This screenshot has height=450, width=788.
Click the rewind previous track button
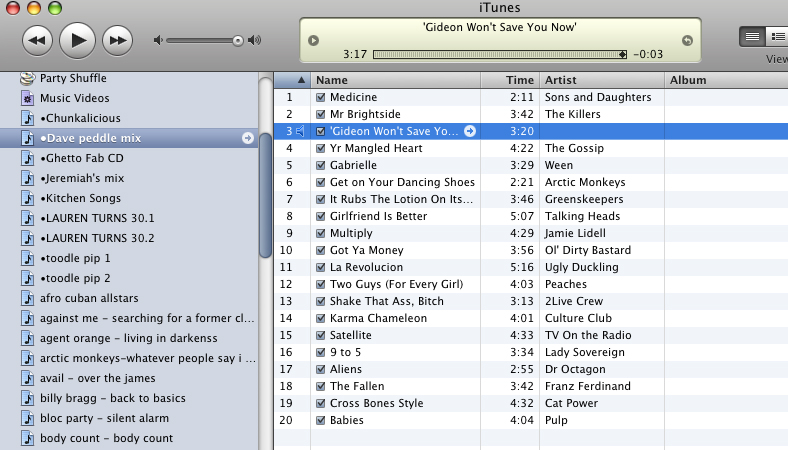pos(37,40)
